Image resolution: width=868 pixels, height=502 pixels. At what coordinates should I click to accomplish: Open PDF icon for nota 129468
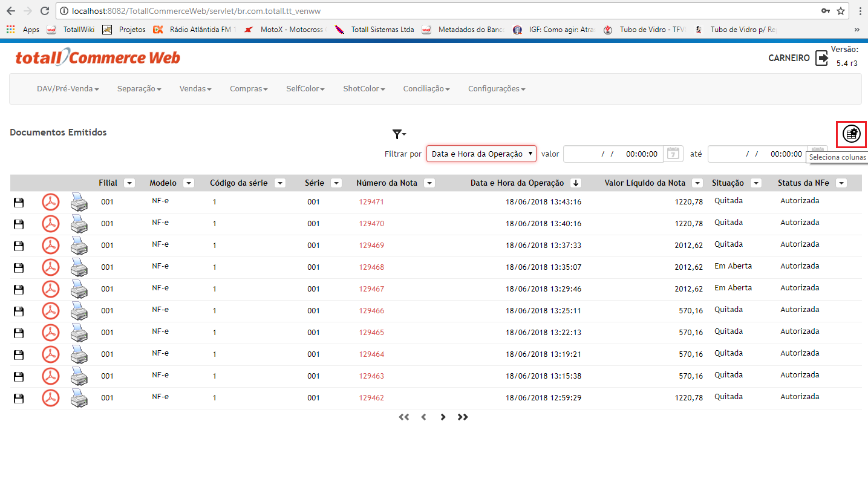(51, 267)
